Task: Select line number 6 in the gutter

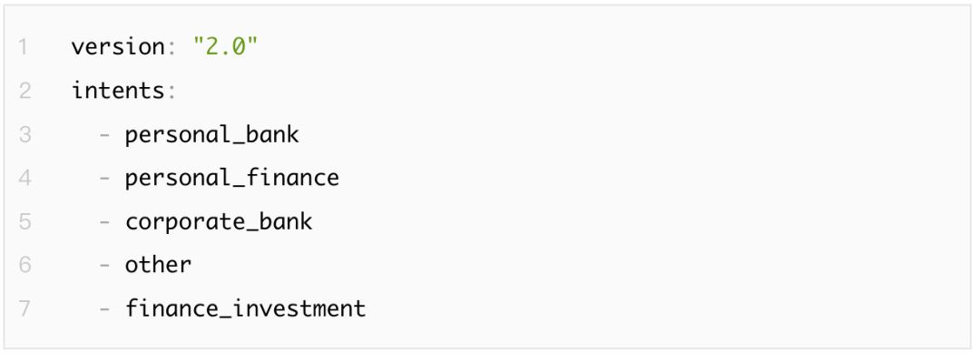Action: (x=24, y=265)
